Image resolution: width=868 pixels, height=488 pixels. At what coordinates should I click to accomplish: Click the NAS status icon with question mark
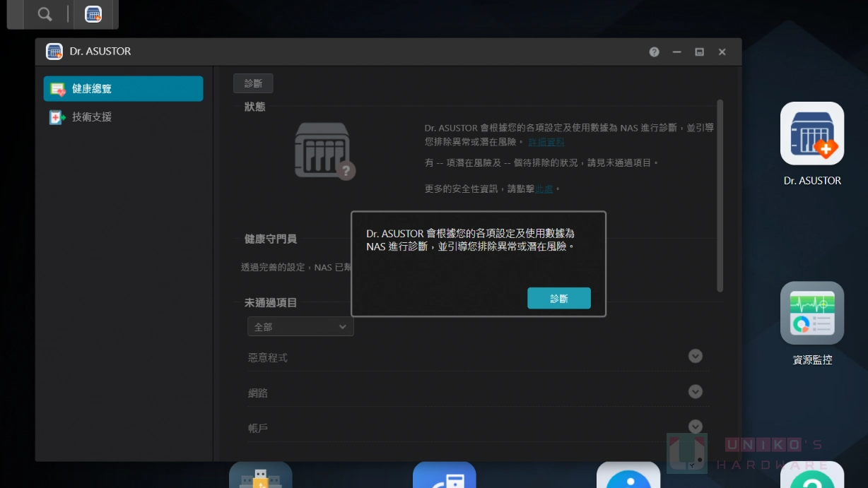(x=324, y=151)
